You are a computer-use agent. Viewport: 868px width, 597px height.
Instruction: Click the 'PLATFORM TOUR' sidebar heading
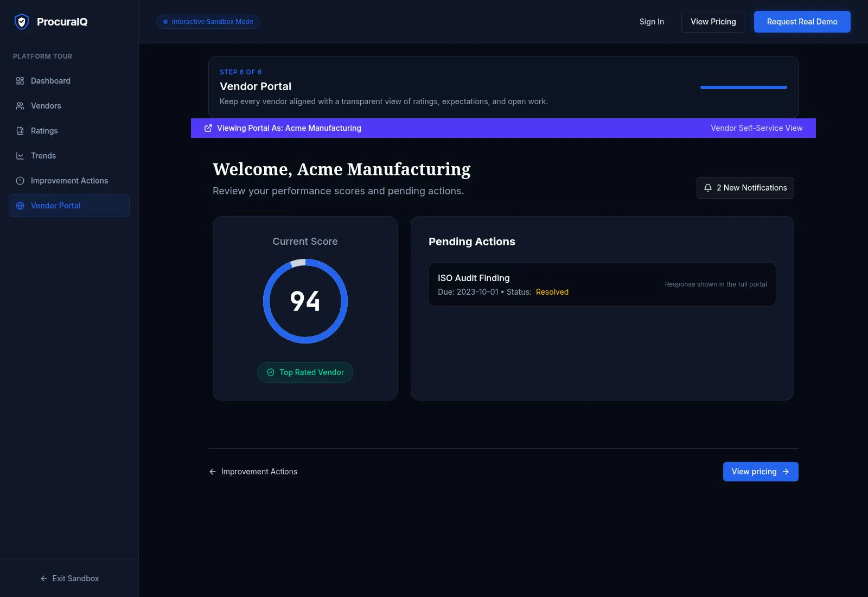(x=43, y=56)
